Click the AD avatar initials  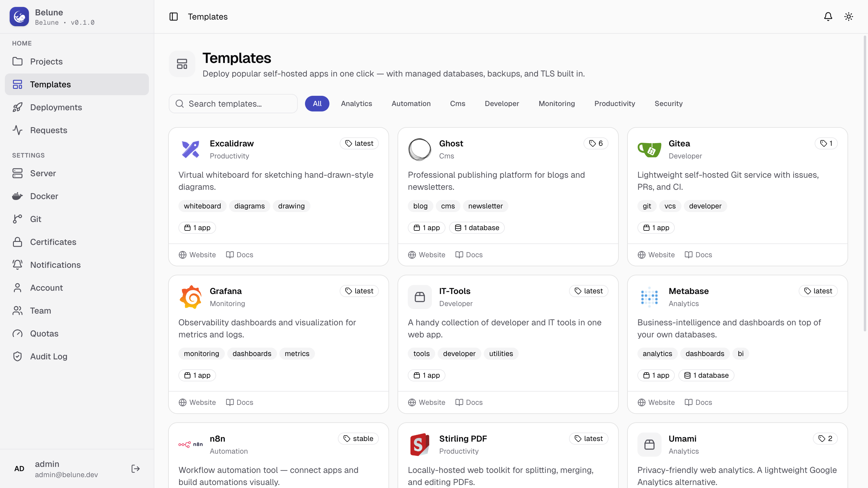(19, 468)
